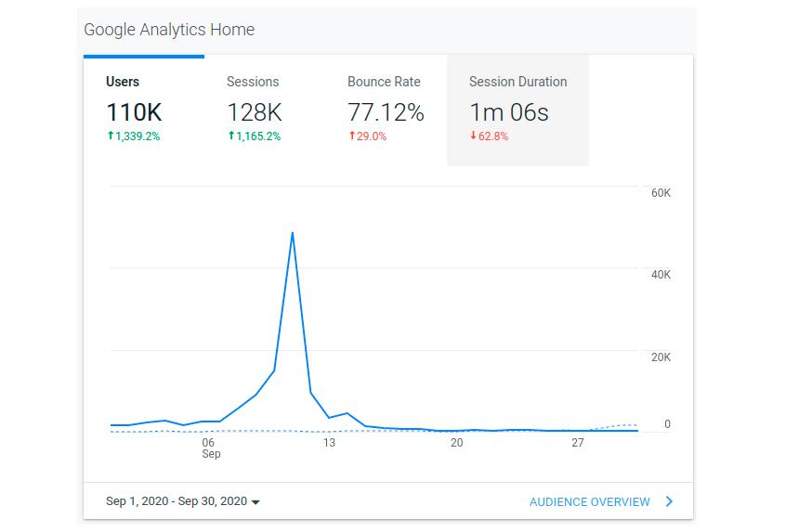Click the '13' date axis label
This screenshot has height=532, width=786.
click(329, 443)
